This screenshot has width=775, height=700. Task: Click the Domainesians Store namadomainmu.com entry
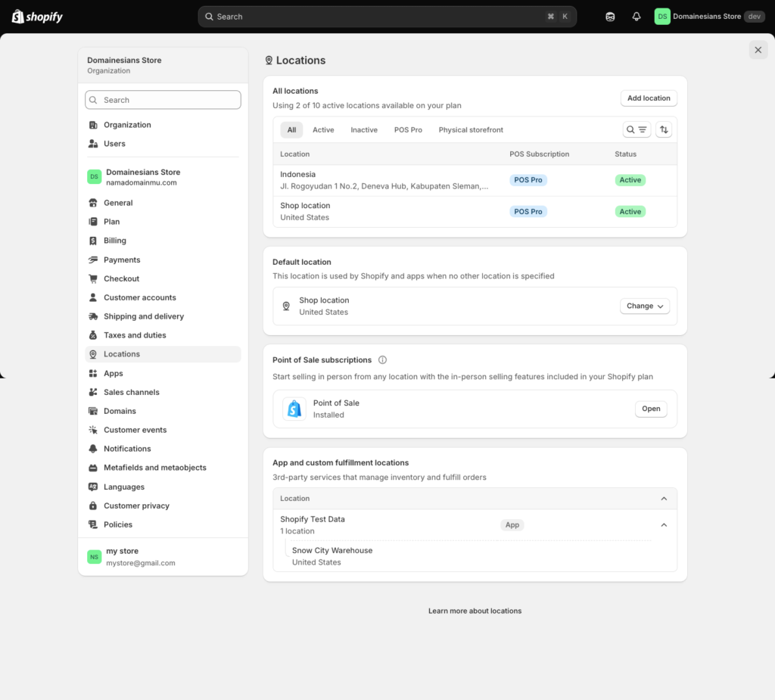point(163,177)
